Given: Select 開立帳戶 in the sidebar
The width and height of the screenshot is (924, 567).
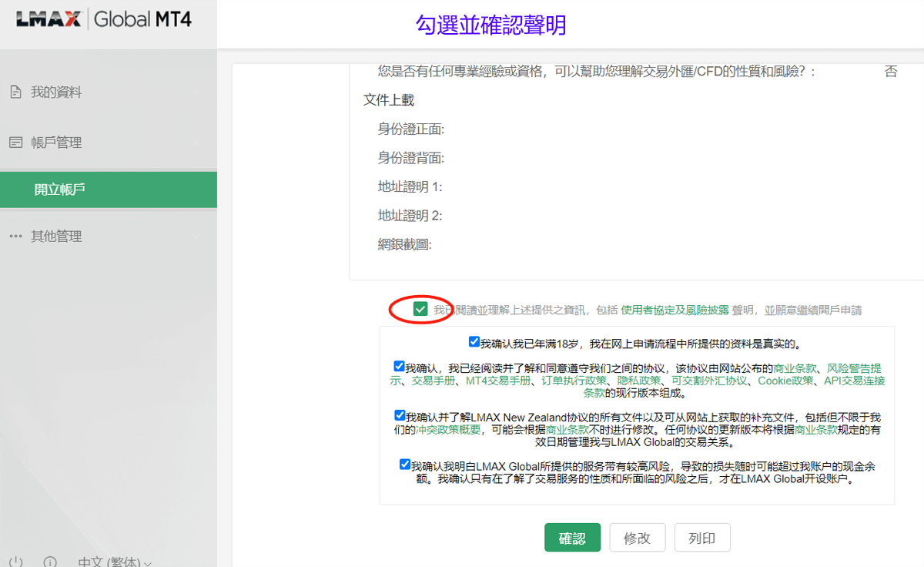Looking at the screenshot, I should [x=59, y=190].
